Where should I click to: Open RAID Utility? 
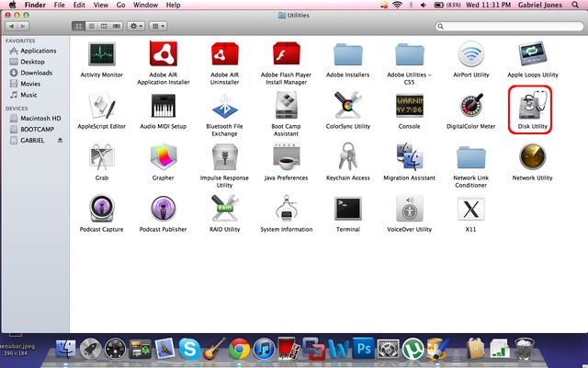(224, 208)
